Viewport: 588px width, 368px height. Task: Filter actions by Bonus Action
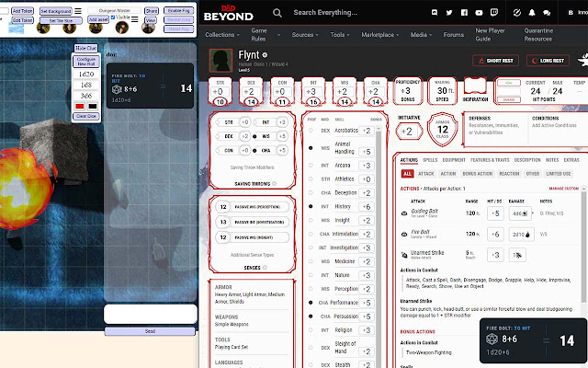click(478, 174)
